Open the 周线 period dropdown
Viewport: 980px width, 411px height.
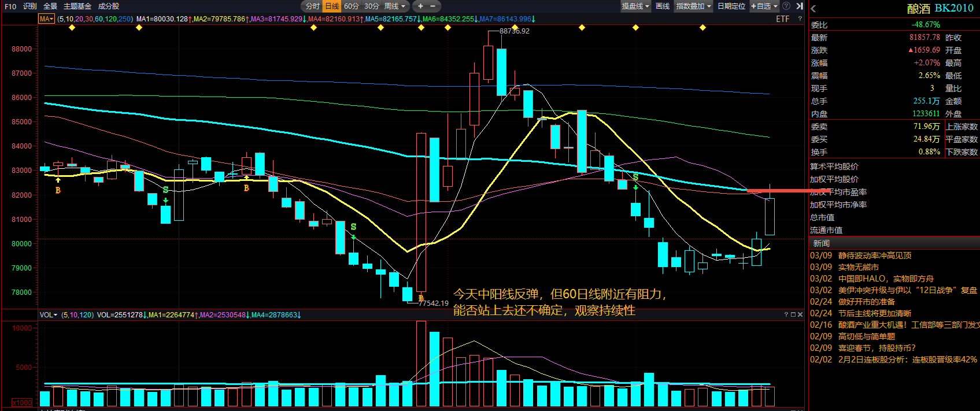point(395,6)
